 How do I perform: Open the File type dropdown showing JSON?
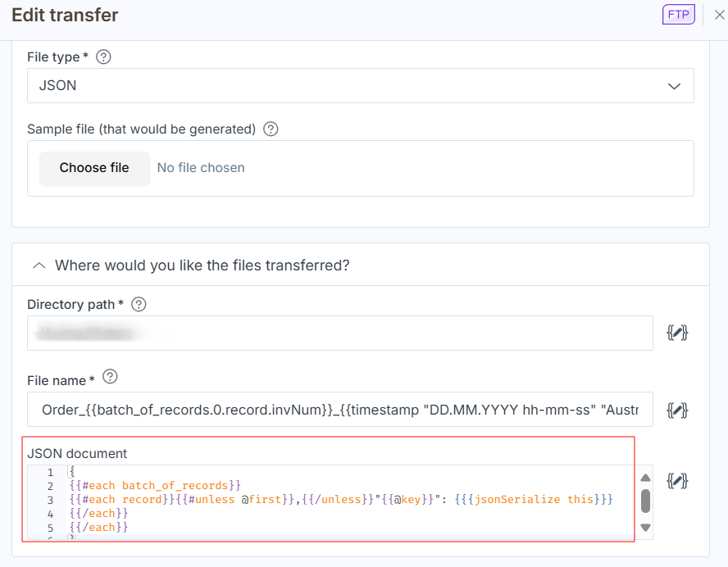click(360, 85)
